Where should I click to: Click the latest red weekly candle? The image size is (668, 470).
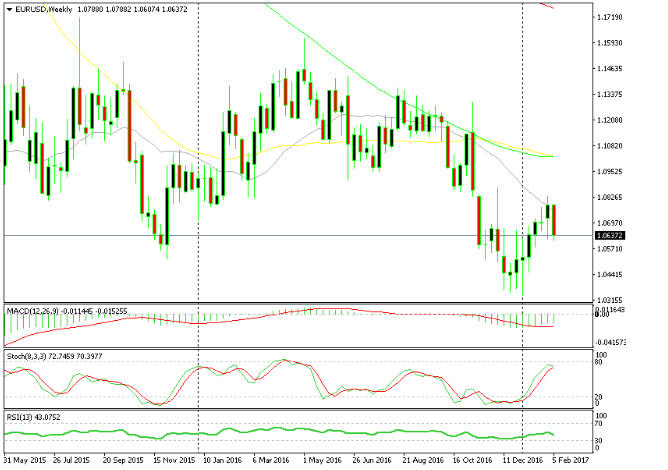point(554,220)
